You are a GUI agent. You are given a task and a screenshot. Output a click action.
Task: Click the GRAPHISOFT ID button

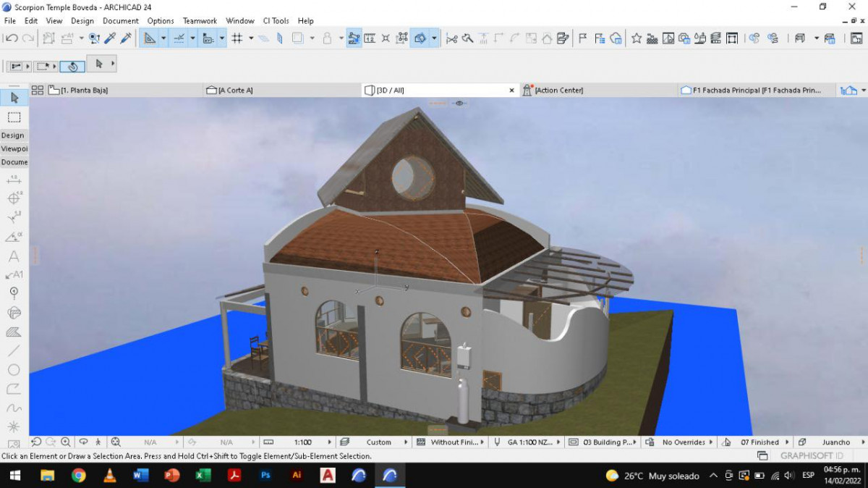click(x=812, y=456)
